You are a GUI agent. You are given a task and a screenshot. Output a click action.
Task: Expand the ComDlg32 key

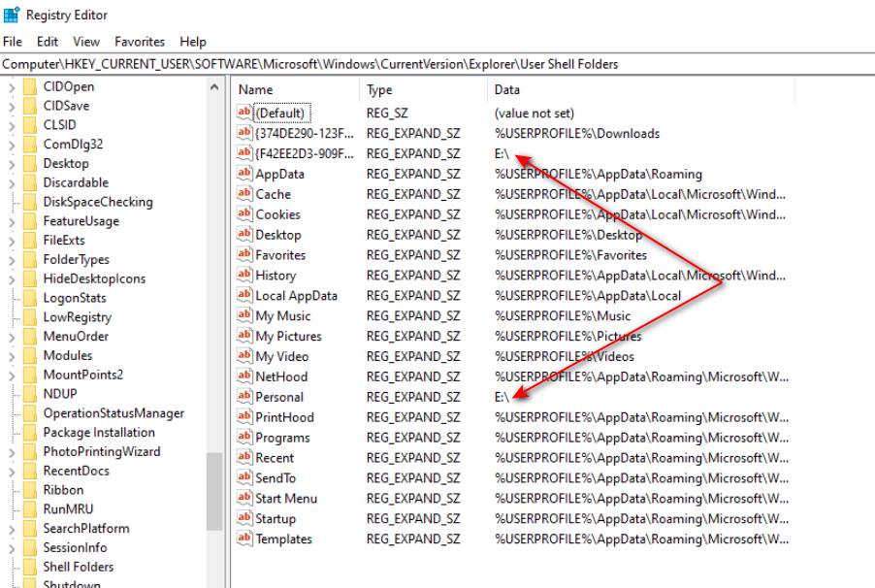click(x=12, y=145)
